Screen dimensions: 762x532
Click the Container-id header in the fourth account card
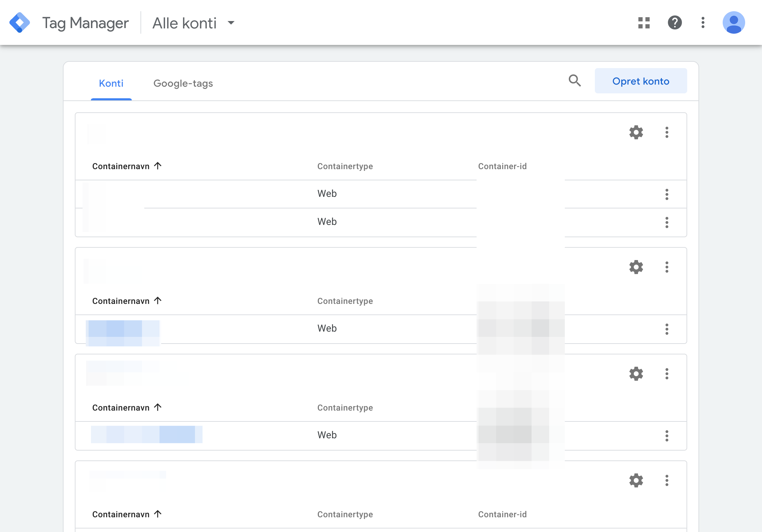502,514
